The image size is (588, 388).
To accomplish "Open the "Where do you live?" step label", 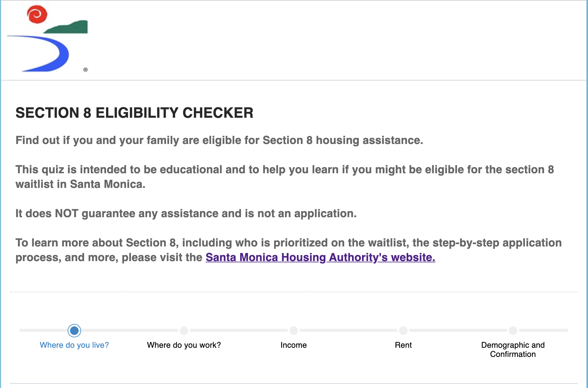I will click(x=74, y=345).
